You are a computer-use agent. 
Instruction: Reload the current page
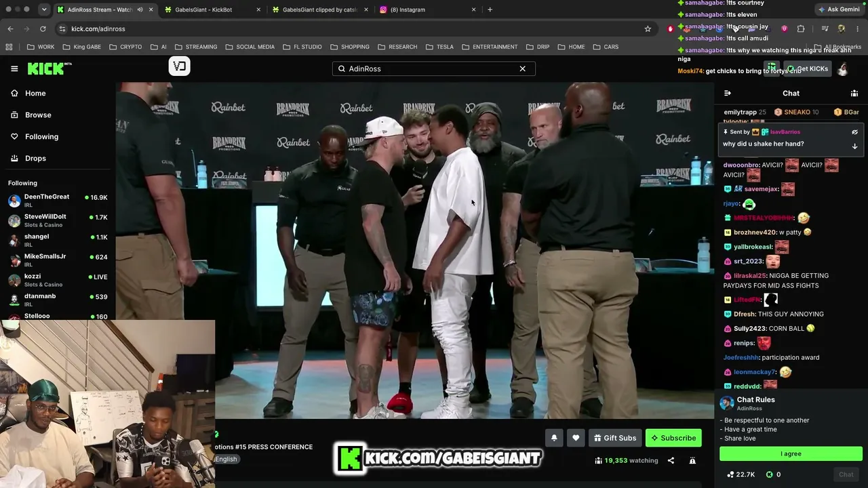click(43, 28)
